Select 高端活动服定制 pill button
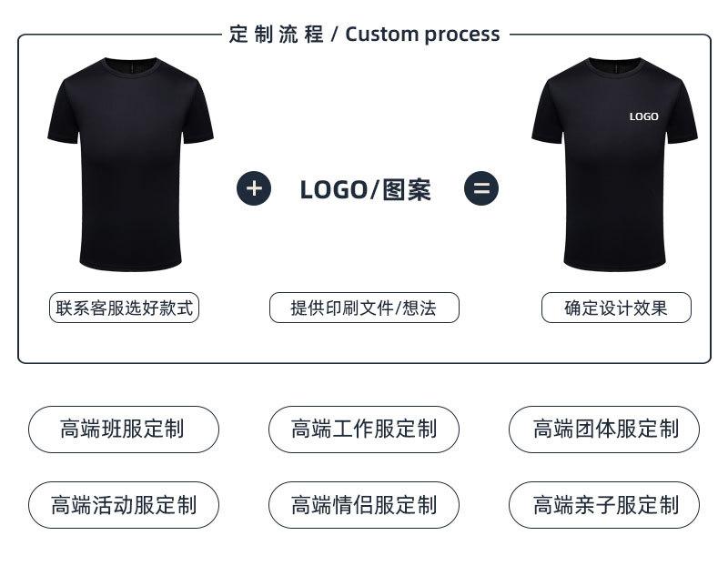Image resolution: width=728 pixels, height=566 pixels. [124, 505]
